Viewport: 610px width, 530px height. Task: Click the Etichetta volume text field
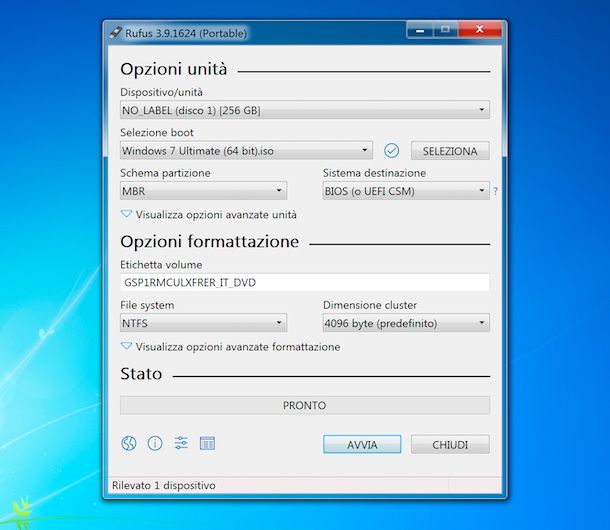tap(305, 283)
